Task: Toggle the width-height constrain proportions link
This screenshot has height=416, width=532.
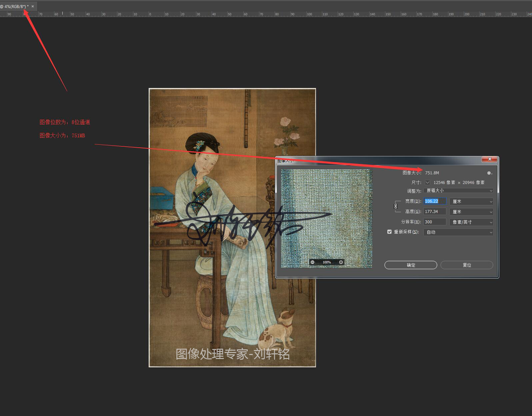Action: (396, 206)
